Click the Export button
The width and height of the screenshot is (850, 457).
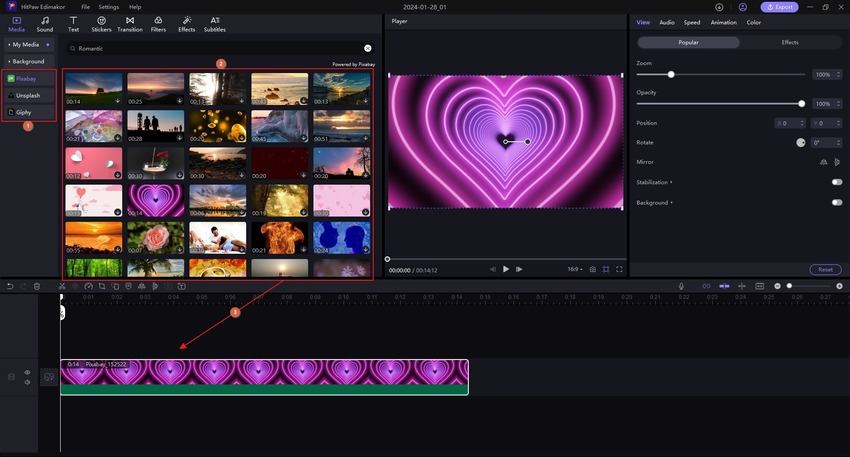pyautogui.click(x=780, y=7)
